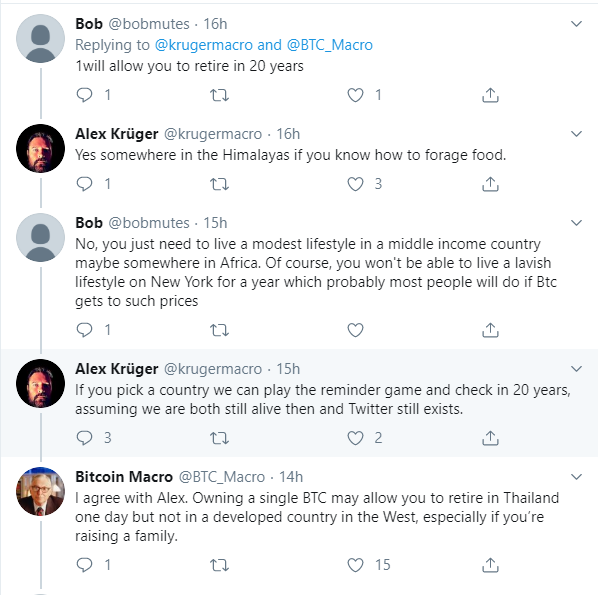
Task: Share Alex Krüger's reminder game tweet
Action: 490,437
